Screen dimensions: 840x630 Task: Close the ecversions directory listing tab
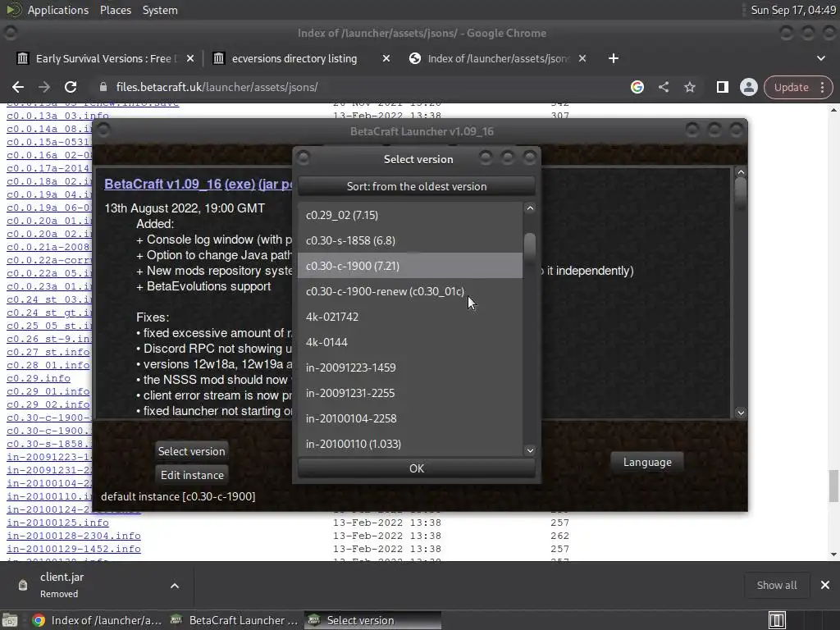click(x=386, y=58)
